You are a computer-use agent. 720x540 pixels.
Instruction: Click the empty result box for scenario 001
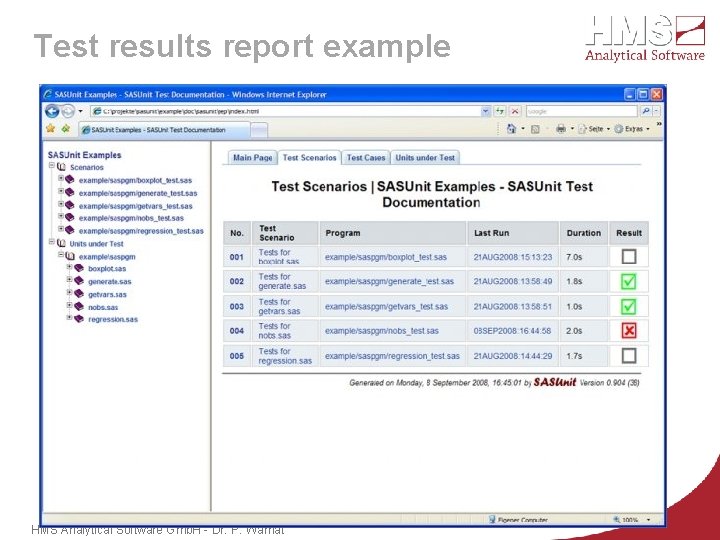click(629, 256)
